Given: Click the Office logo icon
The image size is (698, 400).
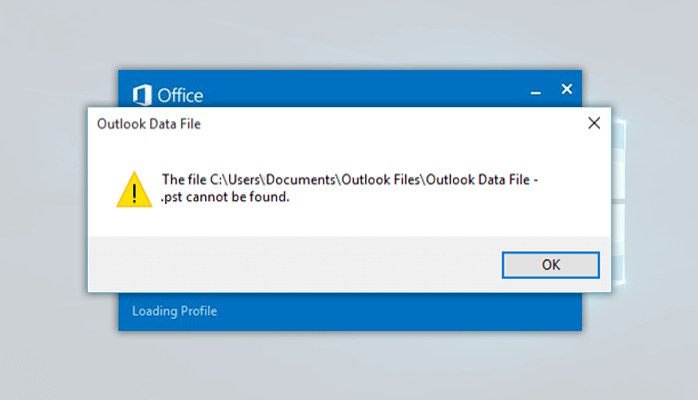Looking at the screenshot, I should pyautogui.click(x=142, y=95).
